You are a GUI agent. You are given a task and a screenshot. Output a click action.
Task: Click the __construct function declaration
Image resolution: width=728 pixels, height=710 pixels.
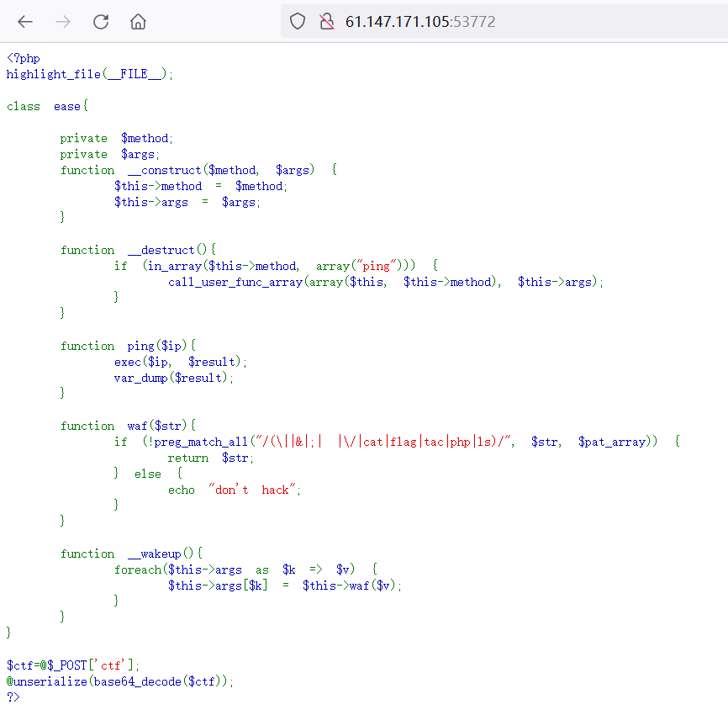198,170
